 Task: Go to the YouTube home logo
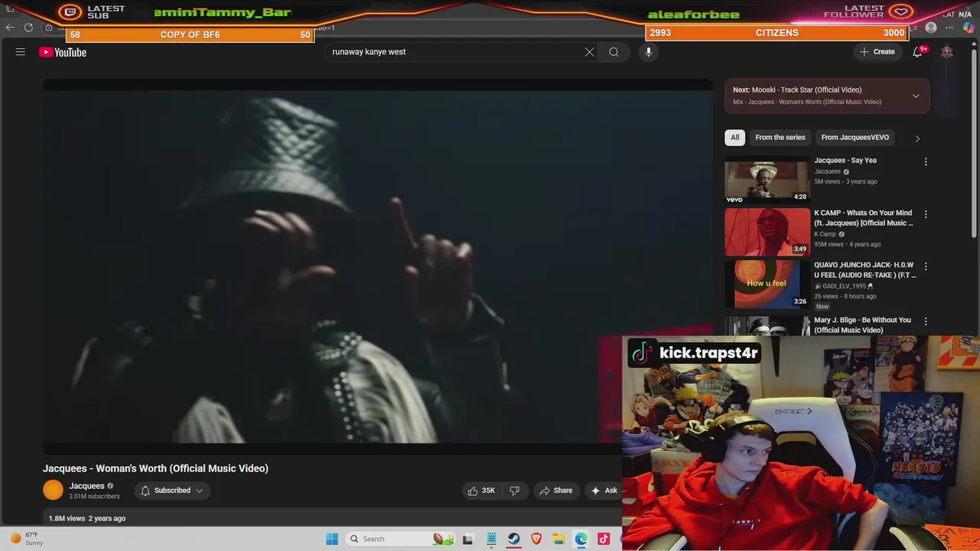(63, 52)
